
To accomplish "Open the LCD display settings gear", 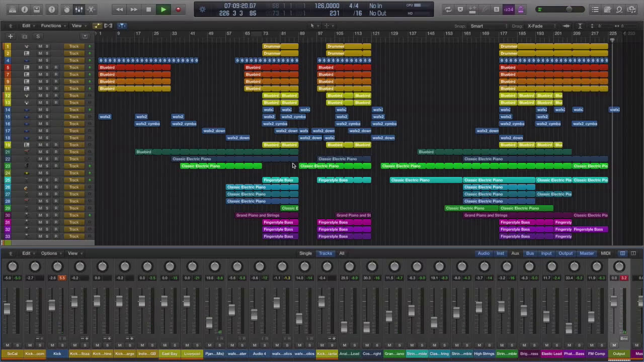I will [203, 9].
